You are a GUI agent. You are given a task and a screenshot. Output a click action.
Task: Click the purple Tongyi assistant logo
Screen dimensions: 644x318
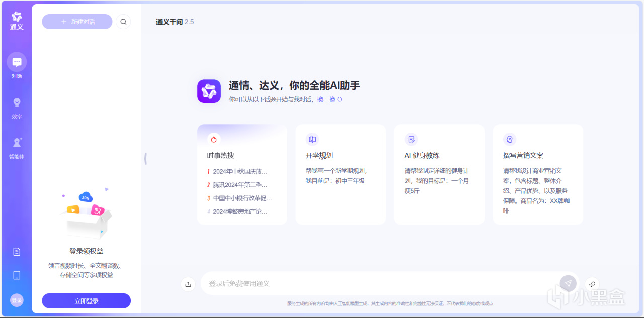coord(209,91)
